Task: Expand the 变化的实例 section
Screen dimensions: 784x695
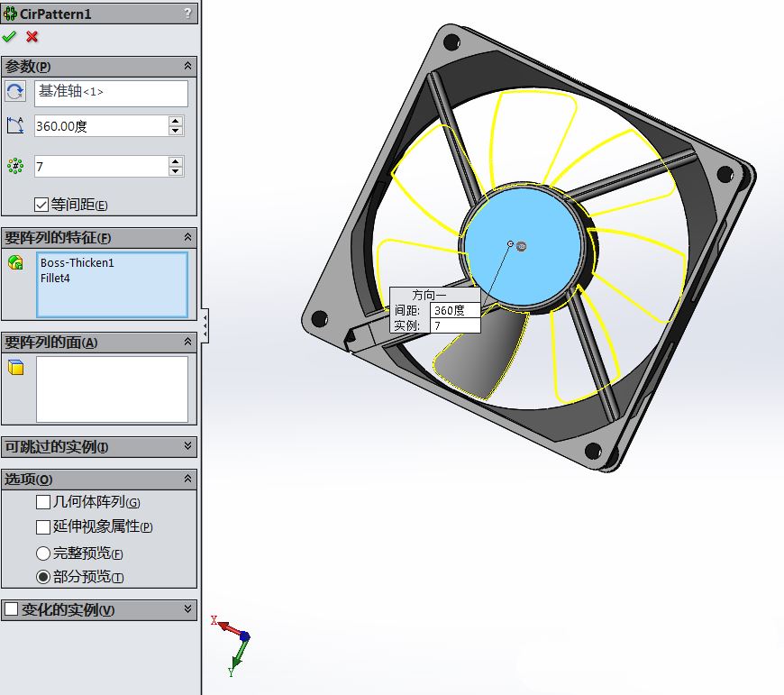Action: tap(187, 608)
